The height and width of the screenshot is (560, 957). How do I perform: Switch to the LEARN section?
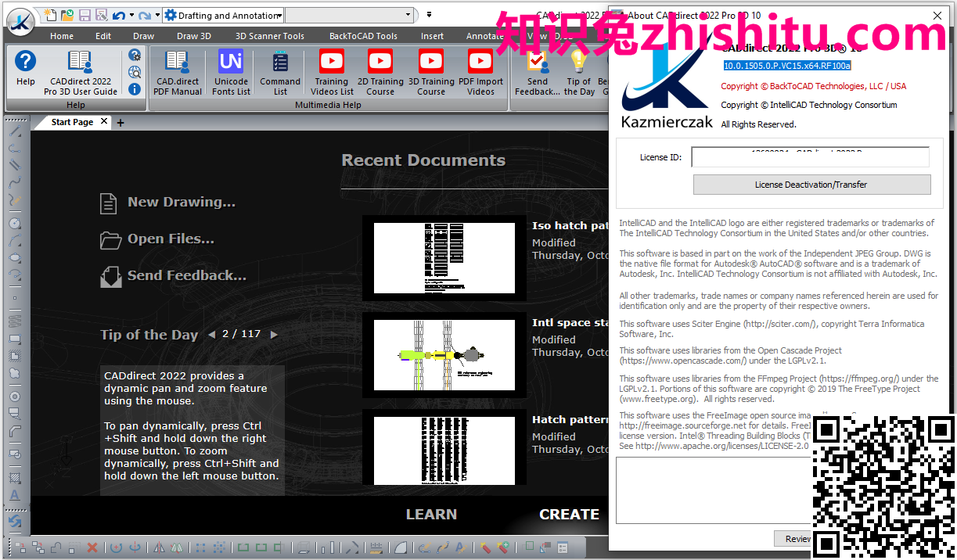coord(431,515)
